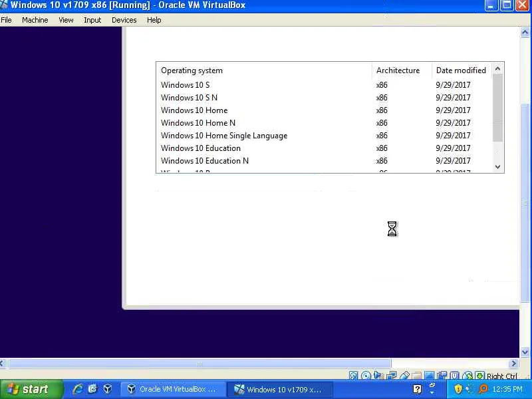Open the View menu
The width and height of the screenshot is (532, 399).
(x=66, y=20)
